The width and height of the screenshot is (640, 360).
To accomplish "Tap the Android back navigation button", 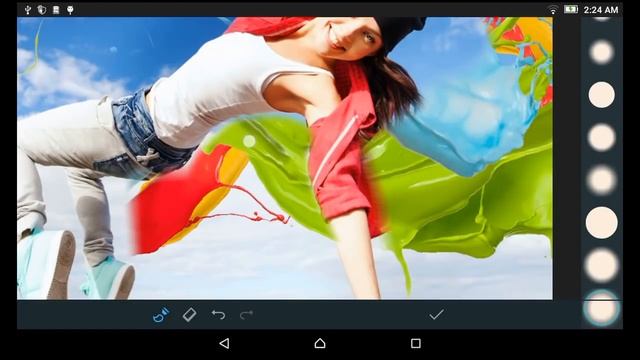I will (x=224, y=343).
